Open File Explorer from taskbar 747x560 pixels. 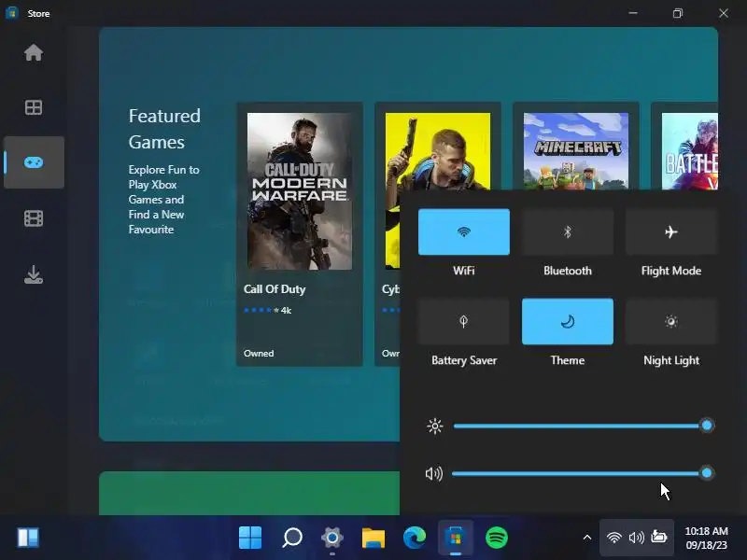coord(373,538)
